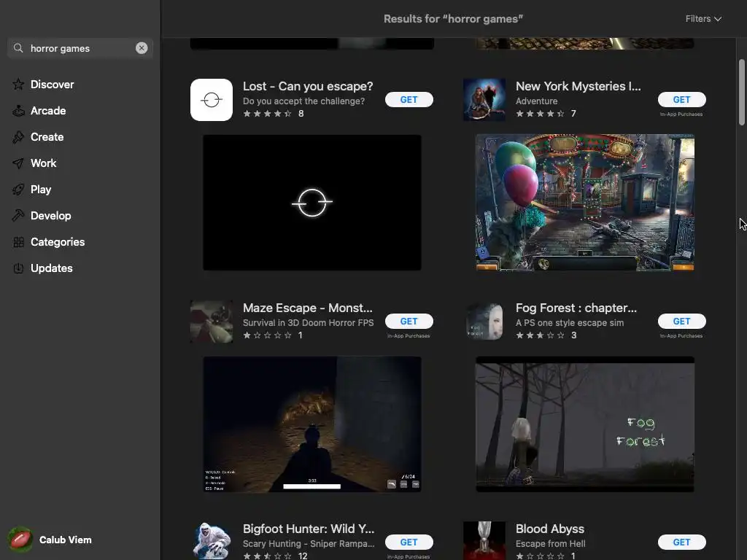Open the Fog Forest title link
Viewport: 747px width, 560px height.
coord(576,308)
